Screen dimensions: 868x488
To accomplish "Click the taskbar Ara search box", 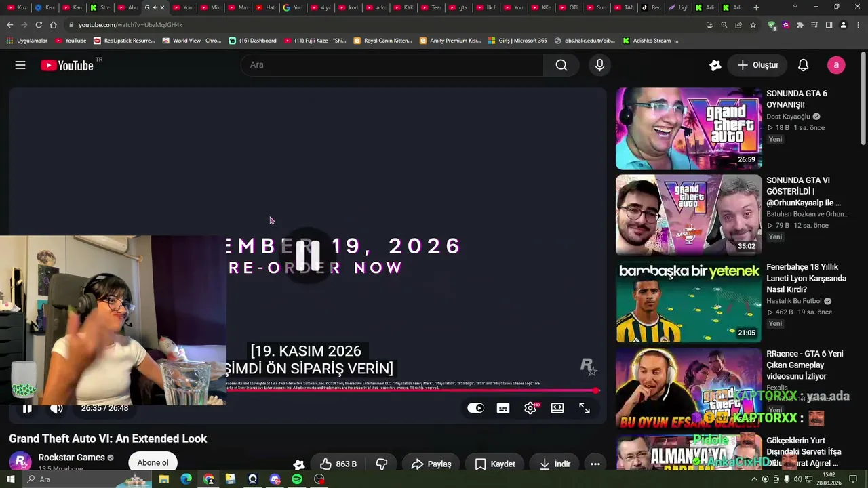I will [x=87, y=479].
